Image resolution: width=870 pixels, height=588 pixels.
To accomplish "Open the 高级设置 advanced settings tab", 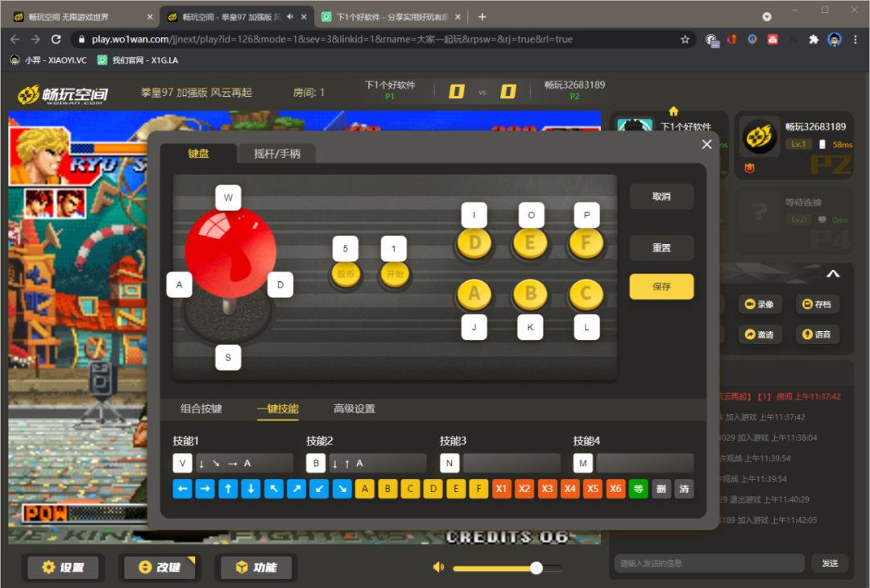I will 354,409.
